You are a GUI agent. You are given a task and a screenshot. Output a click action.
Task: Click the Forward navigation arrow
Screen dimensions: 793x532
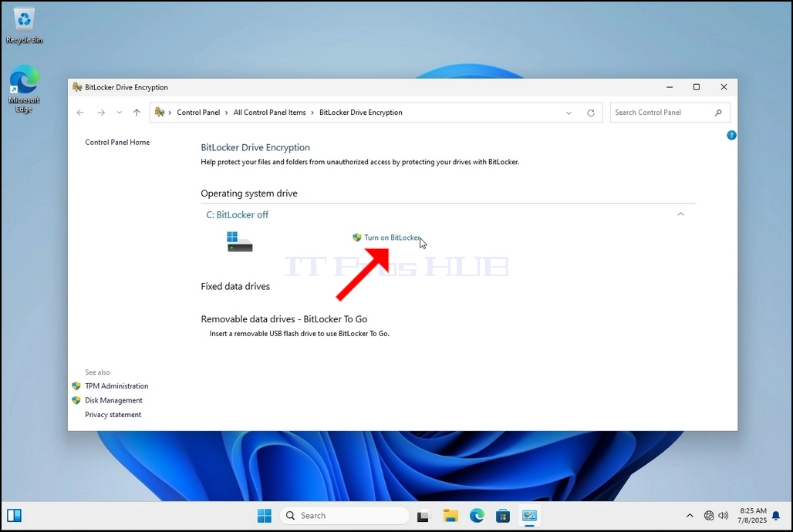(101, 113)
